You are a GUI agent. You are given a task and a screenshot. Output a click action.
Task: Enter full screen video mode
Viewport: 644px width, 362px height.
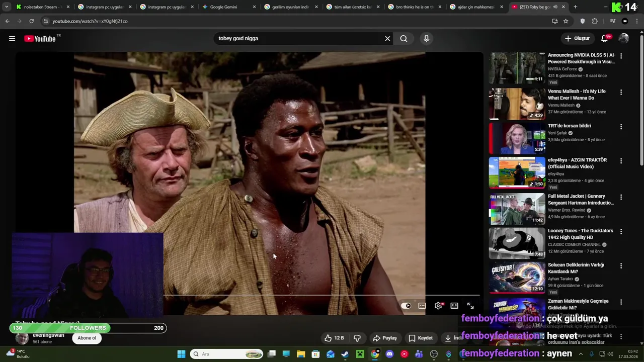pos(470,306)
